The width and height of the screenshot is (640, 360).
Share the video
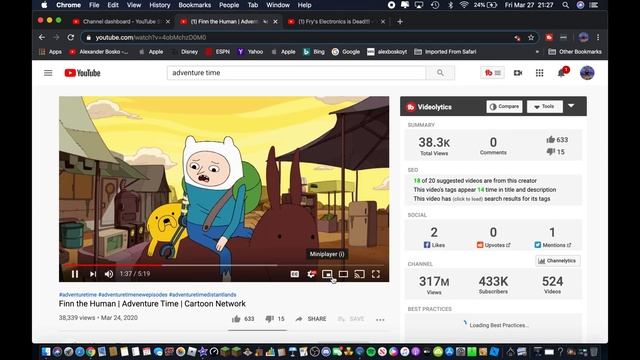click(311, 319)
